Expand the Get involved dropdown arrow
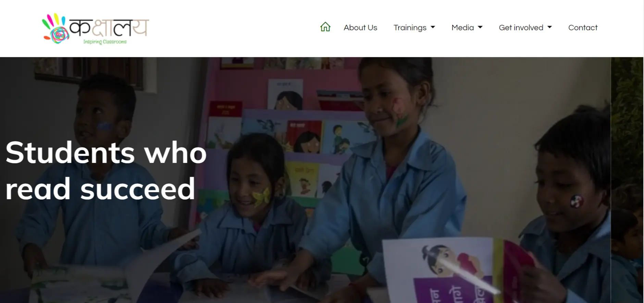 tap(549, 27)
